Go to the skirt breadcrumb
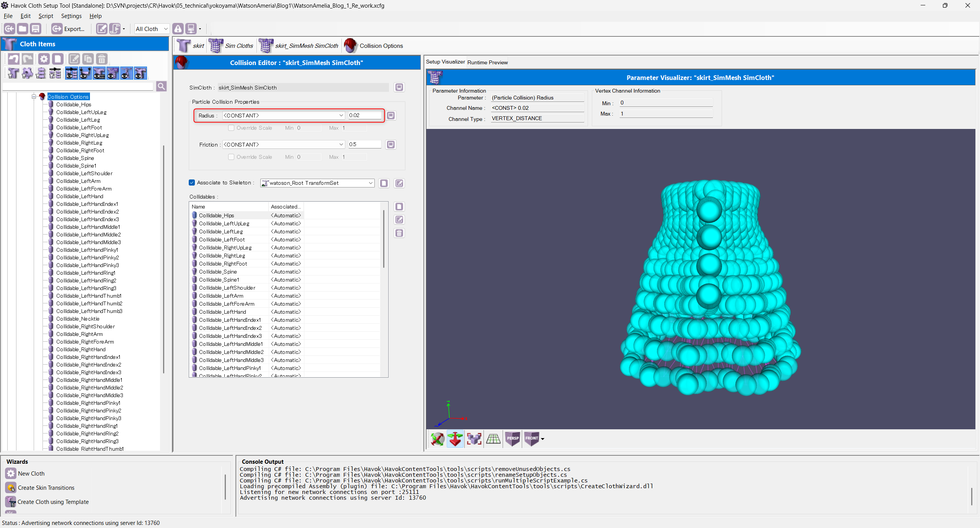980x528 pixels. [x=191, y=46]
